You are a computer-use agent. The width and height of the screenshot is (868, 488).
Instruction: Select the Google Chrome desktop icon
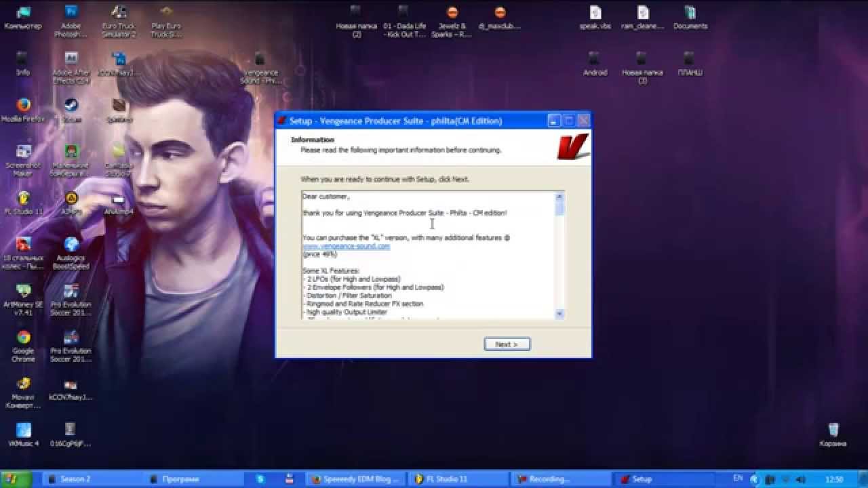23,346
